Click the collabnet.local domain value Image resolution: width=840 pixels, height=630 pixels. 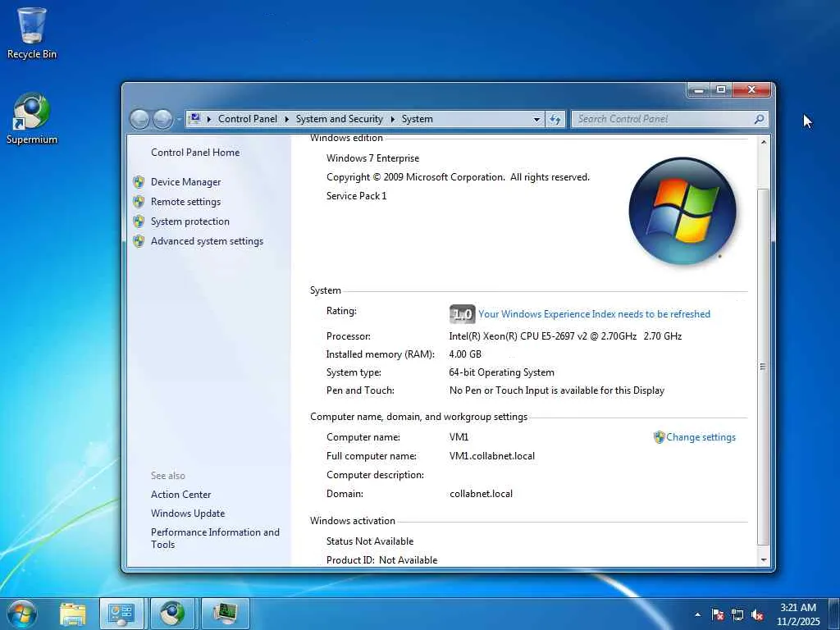click(481, 493)
